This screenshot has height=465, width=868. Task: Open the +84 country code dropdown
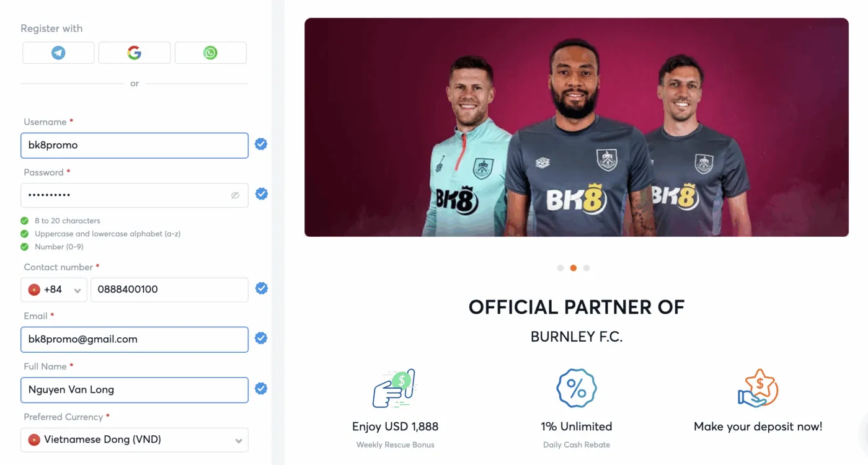(54, 290)
